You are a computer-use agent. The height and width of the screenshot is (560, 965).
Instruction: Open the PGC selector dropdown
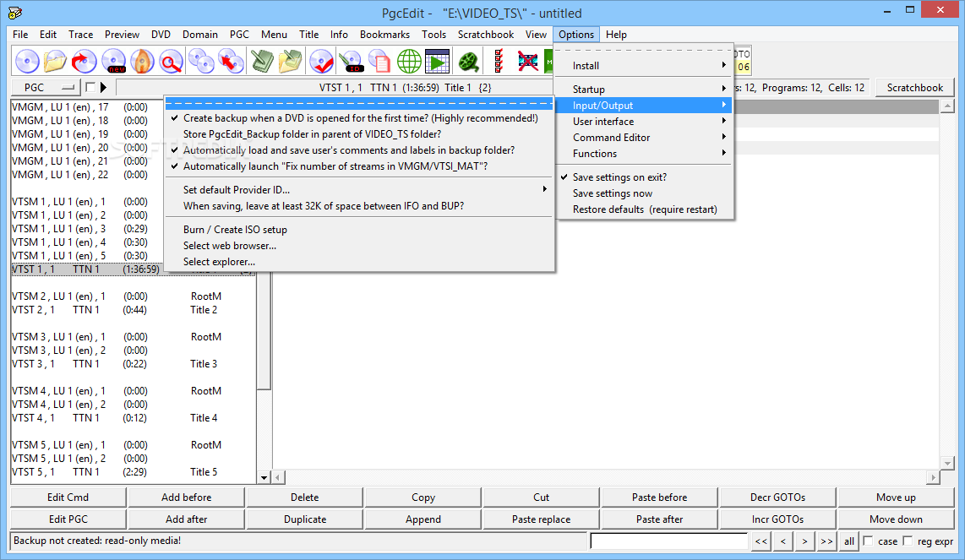click(46, 87)
